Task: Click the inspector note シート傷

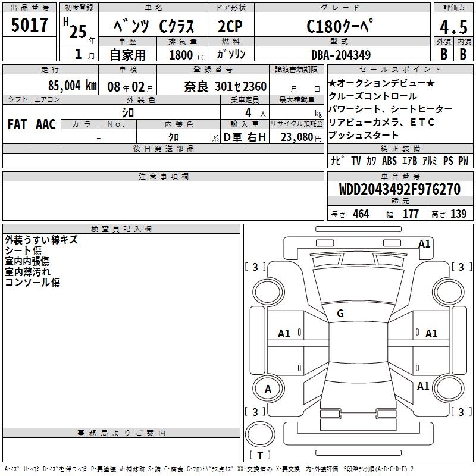Action: click(x=23, y=250)
